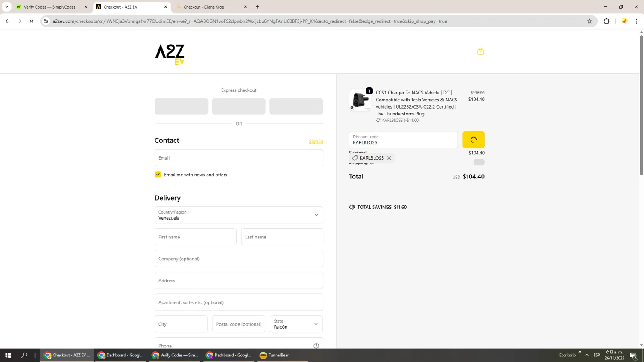Open Windows taskbar search

[24, 355]
